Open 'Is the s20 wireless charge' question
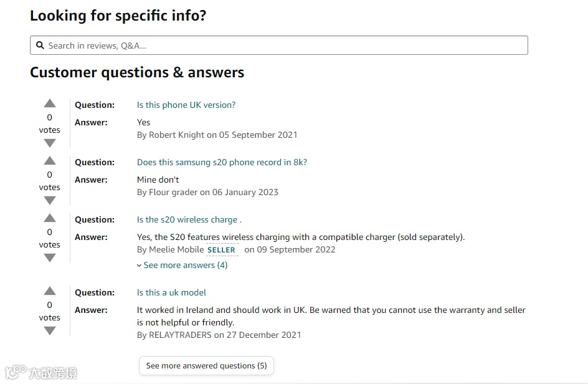The height and width of the screenshot is (384, 588). coord(189,220)
